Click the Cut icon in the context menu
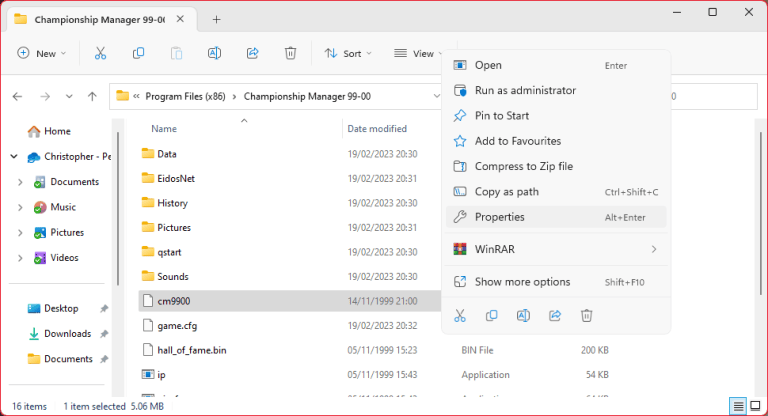768x416 pixels. click(459, 316)
